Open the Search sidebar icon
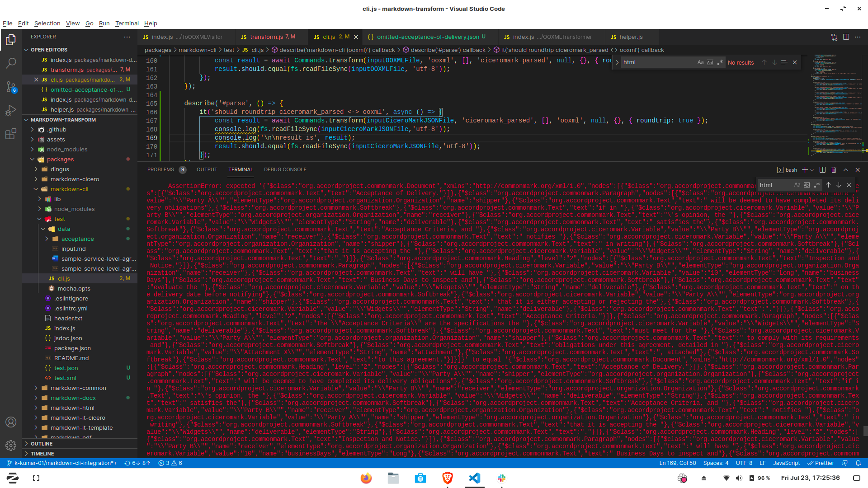868x488 pixels. (x=11, y=63)
